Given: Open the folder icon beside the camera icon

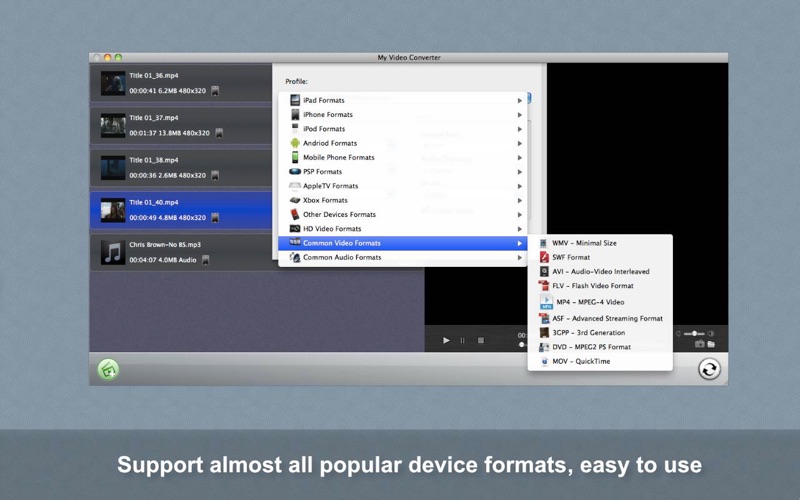Looking at the screenshot, I should coord(711,344).
